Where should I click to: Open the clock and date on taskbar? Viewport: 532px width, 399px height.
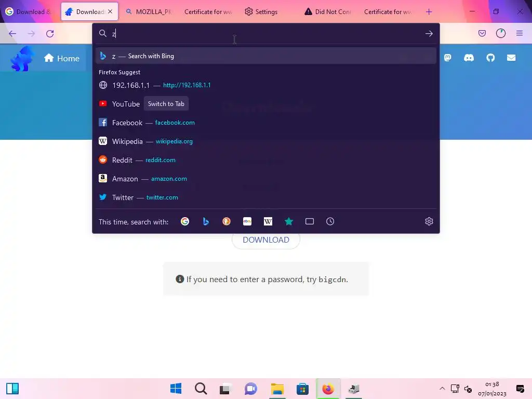(492, 389)
